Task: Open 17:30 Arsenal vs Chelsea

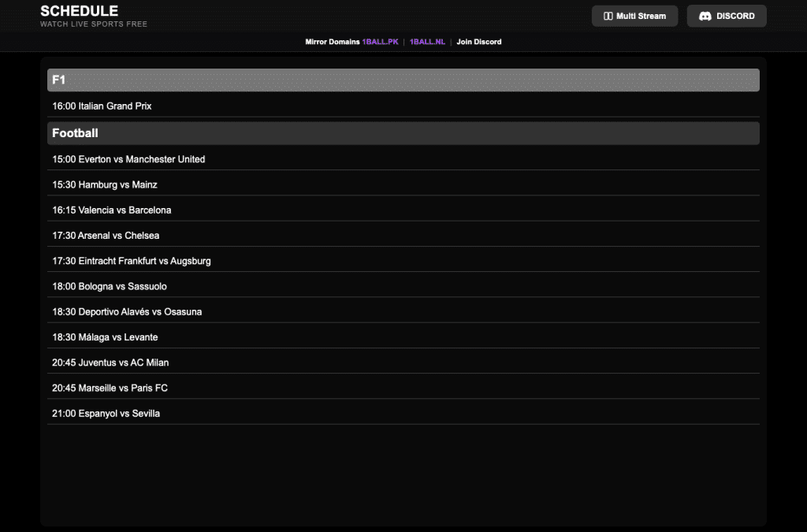Action: click(403, 235)
